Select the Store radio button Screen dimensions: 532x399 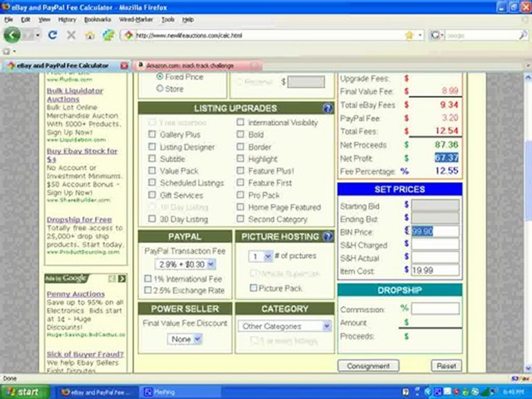tap(160, 89)
